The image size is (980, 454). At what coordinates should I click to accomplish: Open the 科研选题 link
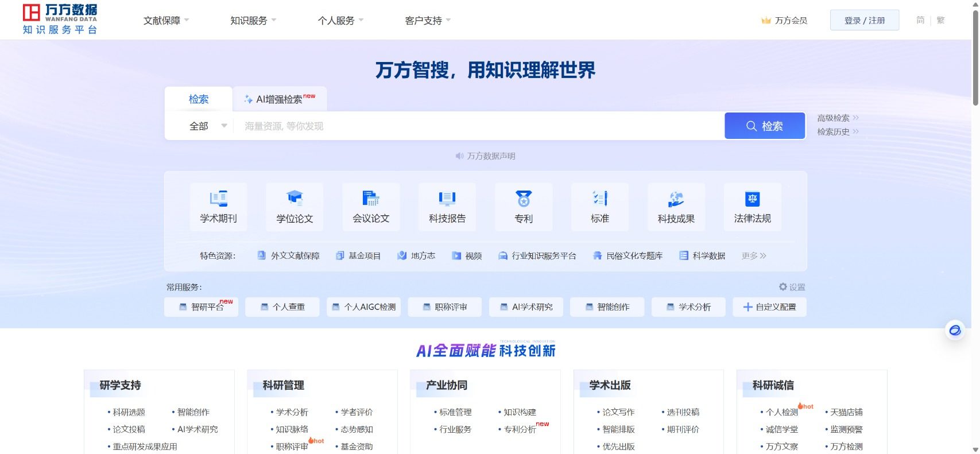[129, 412]
